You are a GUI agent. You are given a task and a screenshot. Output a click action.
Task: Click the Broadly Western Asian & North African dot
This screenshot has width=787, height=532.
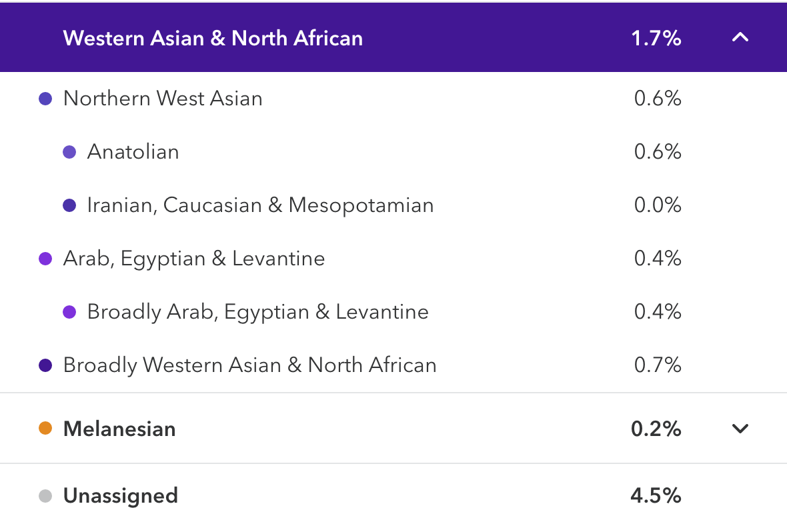tap(45, 365)
